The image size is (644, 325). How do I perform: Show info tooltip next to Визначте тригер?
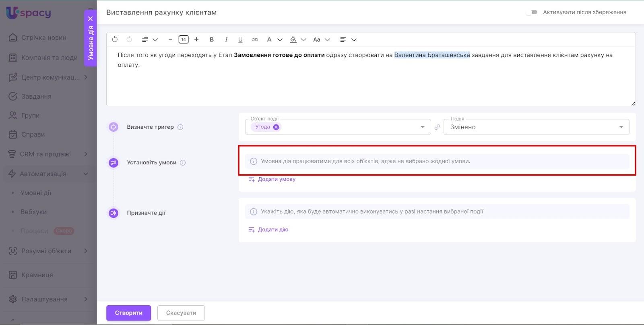click(x=180, y=127)
